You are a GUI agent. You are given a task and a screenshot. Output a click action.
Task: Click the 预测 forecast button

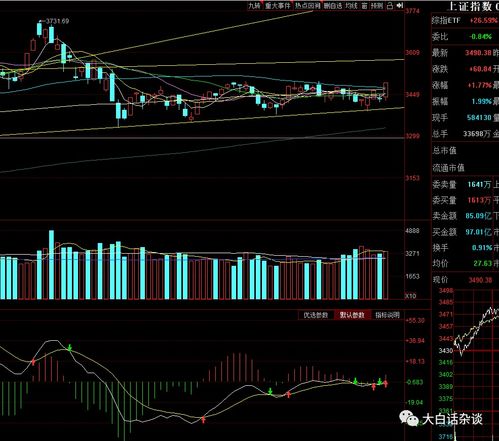[x=377, y=6]
